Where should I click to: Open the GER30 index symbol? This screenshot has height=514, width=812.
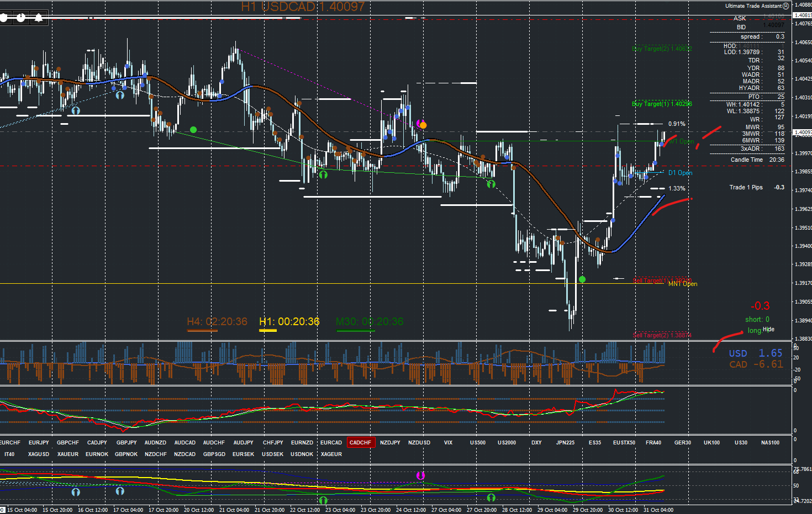click(683, 442)
